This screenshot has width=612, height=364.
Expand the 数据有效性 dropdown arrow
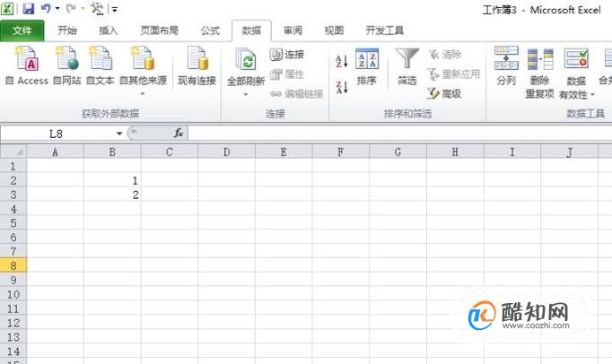(x=592, y=95)
